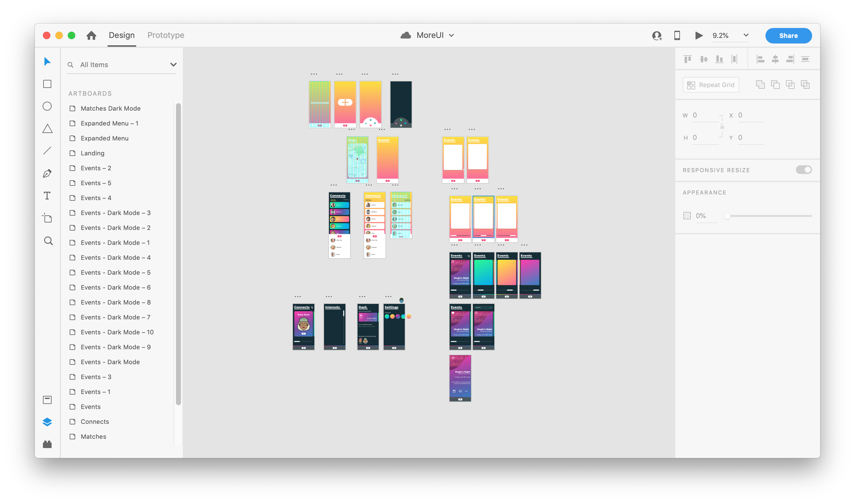Viewport: 855px width, 504px height.
Task: Open the Plugins panel
Action: [x=47, y=443]
